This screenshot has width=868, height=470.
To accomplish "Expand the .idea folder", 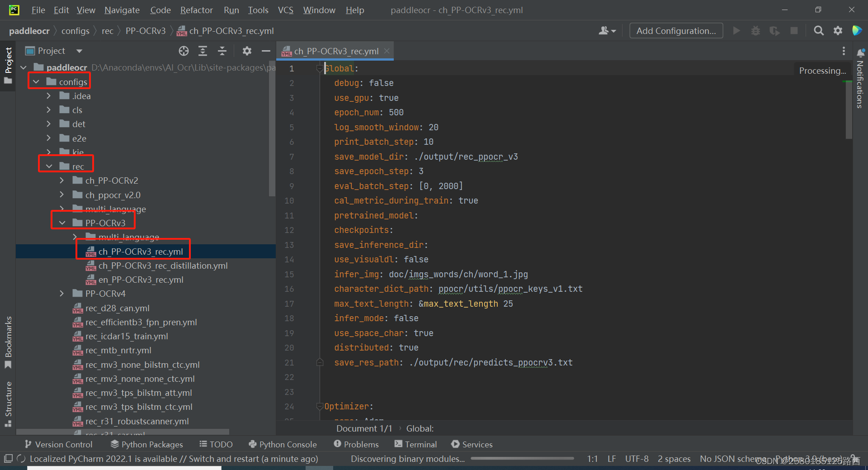I will (x=49, y=96).
